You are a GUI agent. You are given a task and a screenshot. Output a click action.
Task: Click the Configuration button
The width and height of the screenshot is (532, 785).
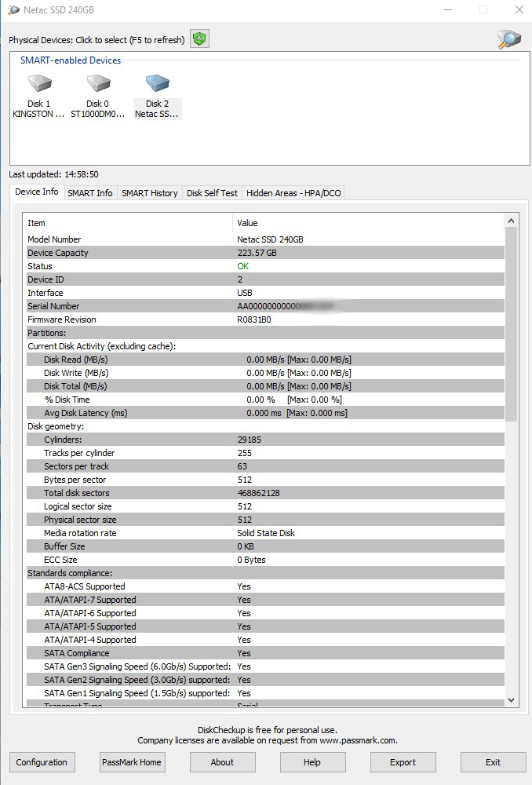tap(42, 762)
